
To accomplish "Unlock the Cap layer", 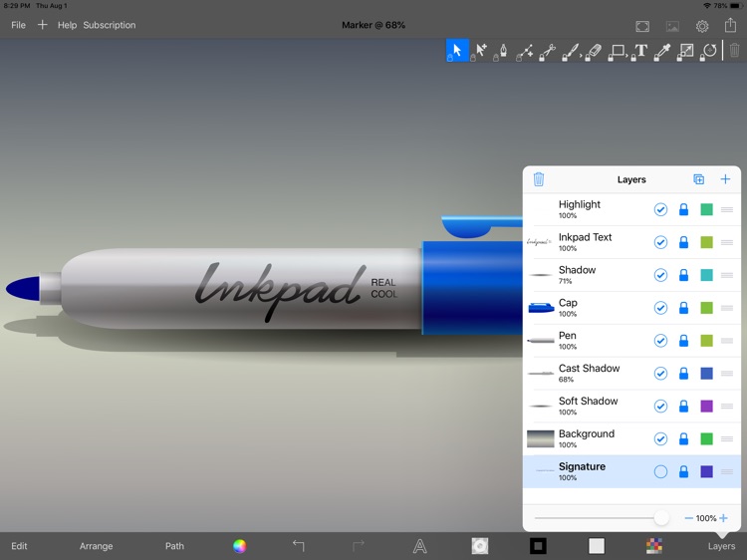I will click(x=683, y=308).
